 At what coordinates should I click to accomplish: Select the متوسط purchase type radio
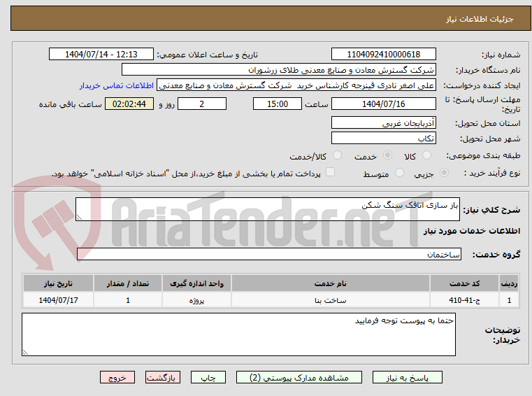[x=399, y=173]
